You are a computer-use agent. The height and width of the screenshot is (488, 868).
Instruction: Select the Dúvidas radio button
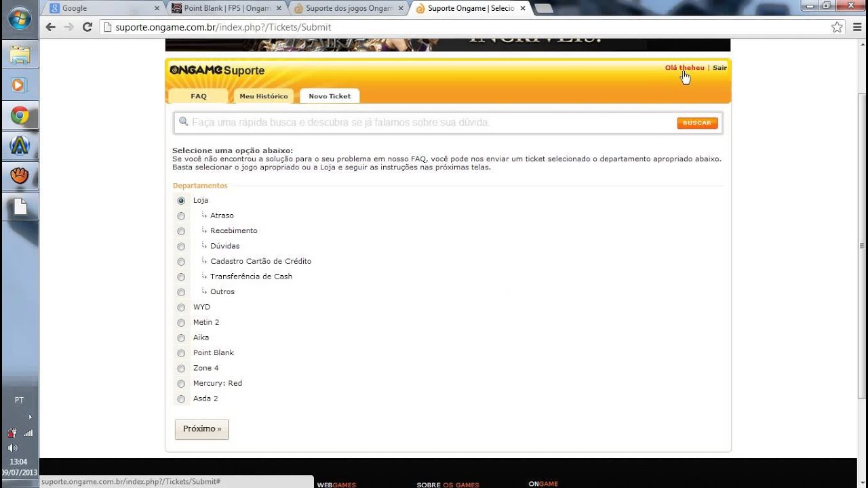181,247
